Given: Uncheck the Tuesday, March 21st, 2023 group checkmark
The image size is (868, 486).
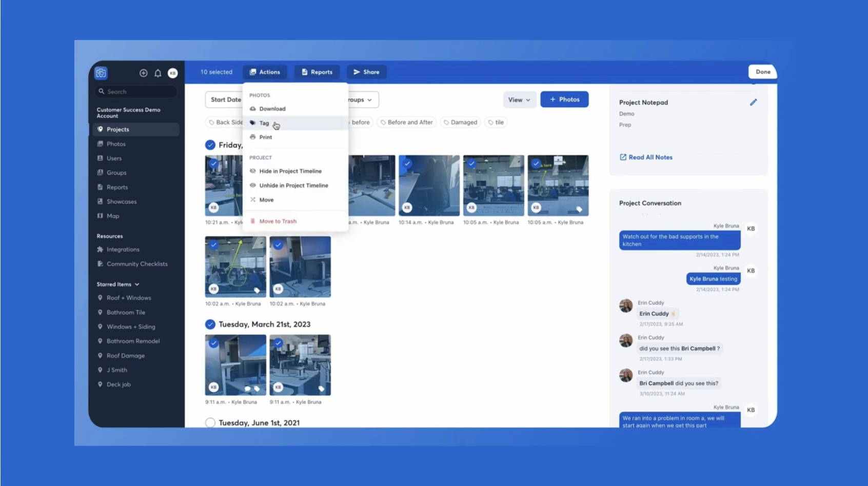Looking at the screenshot, I should click(x=210, y=324).
